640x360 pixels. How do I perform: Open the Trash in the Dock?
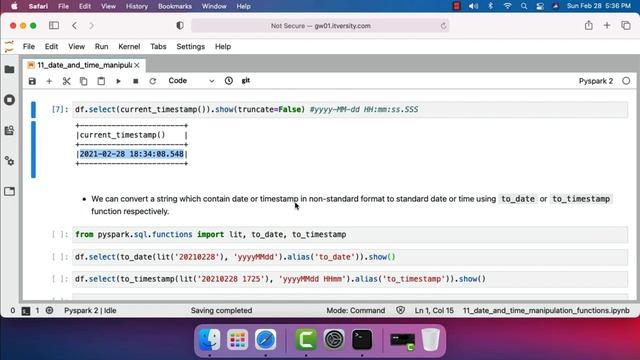[430, 340]
